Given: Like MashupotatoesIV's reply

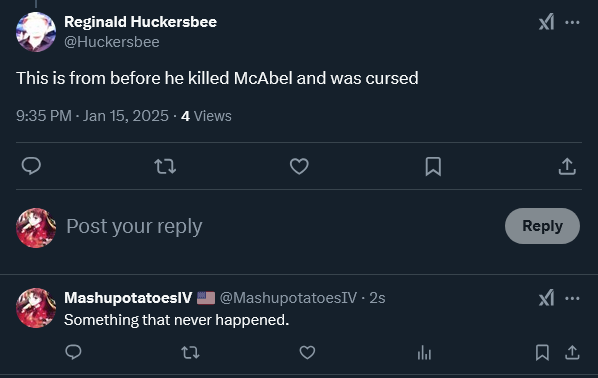Looking at the screenshot, I should tap(307, 352).
